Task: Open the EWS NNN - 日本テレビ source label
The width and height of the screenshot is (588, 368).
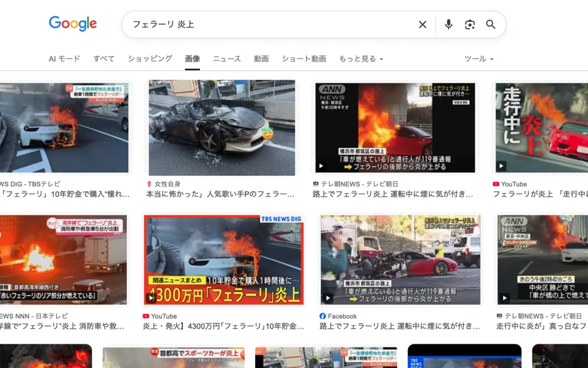Action: click(34, 316)
